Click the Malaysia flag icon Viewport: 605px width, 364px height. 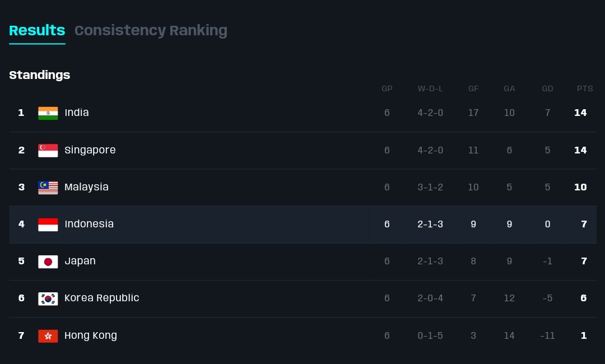[x=48, y=187]
